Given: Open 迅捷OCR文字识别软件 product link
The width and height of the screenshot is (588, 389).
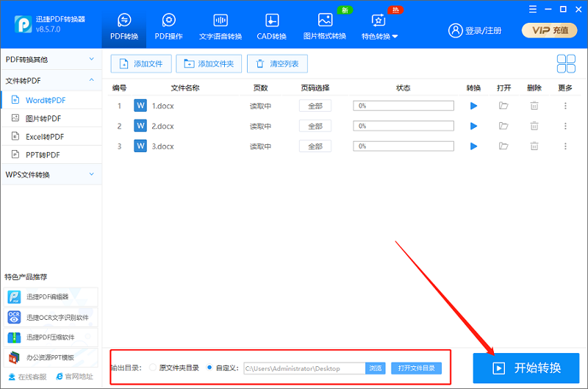Looking at the screenshot, I should click(51, 318).
